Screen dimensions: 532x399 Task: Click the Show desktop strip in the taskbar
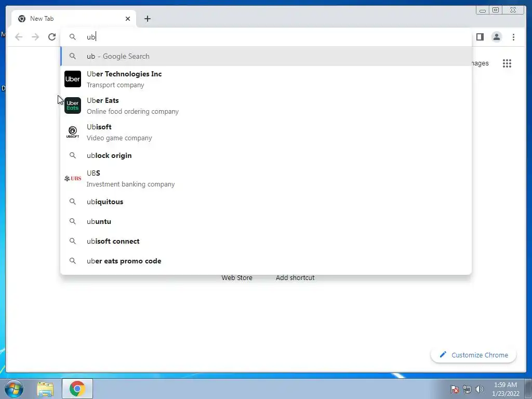click(x=528, y=389)
